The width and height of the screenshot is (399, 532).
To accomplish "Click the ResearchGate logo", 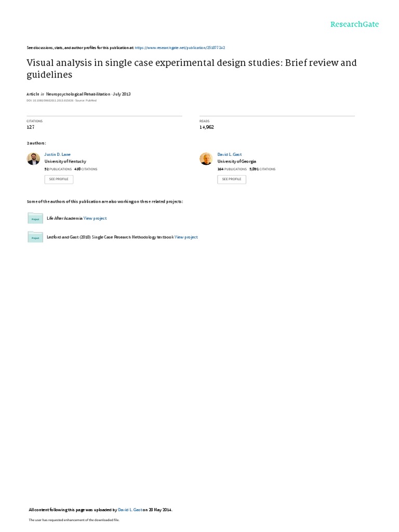I will pos(354,24).
